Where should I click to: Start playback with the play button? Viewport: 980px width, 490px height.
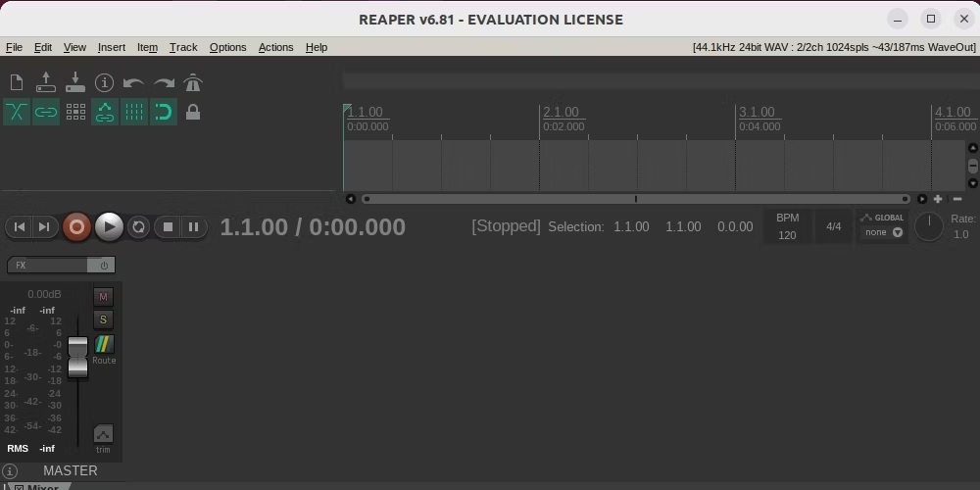[x=110, y=227]
